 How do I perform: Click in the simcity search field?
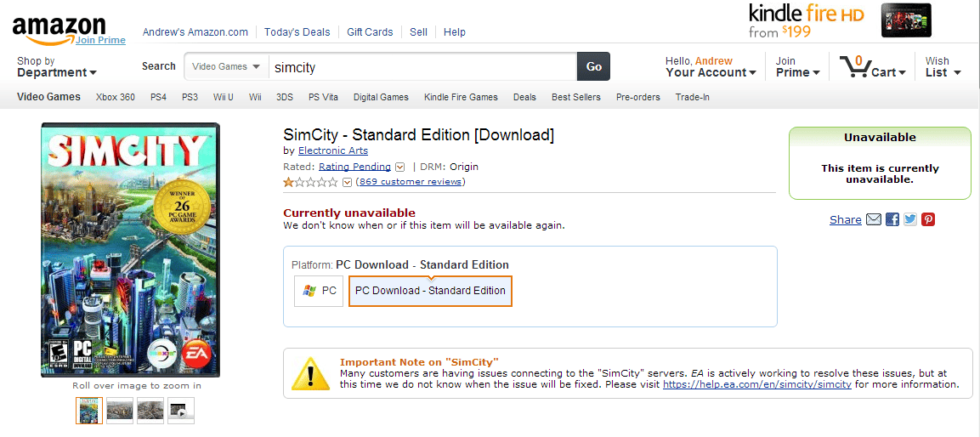click(422, 66)
